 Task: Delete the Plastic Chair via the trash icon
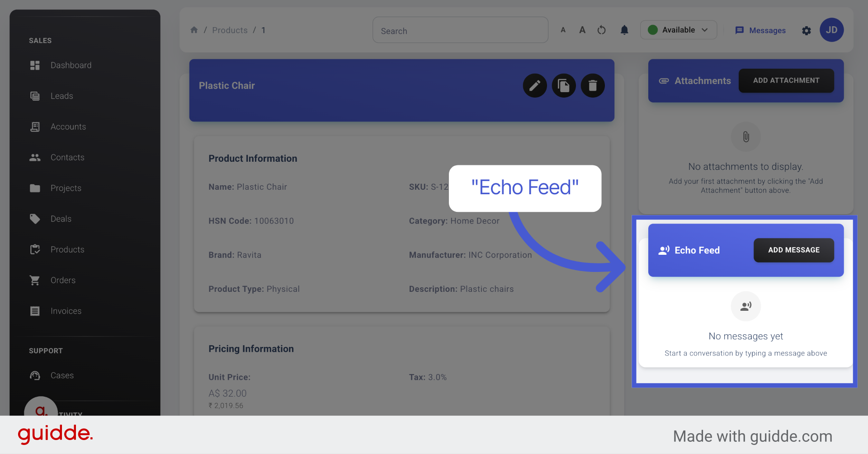(593, 85)
